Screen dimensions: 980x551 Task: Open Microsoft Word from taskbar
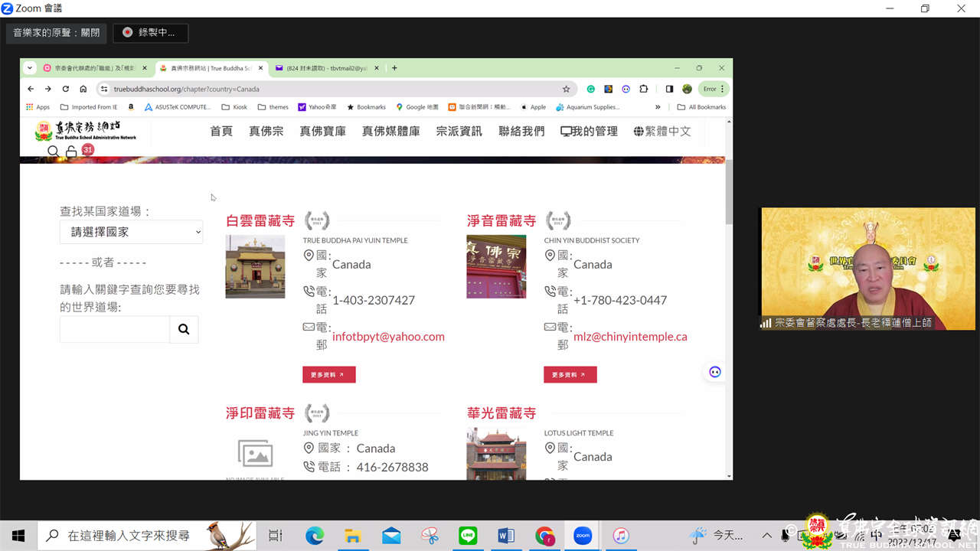pos(506,536)
